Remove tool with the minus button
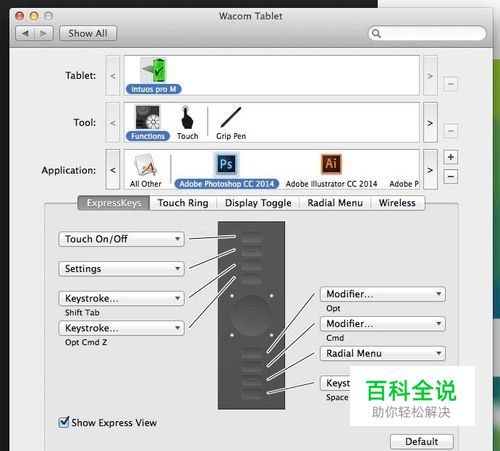Viewport: 500px width, 451px height. (x=450, y=131)
